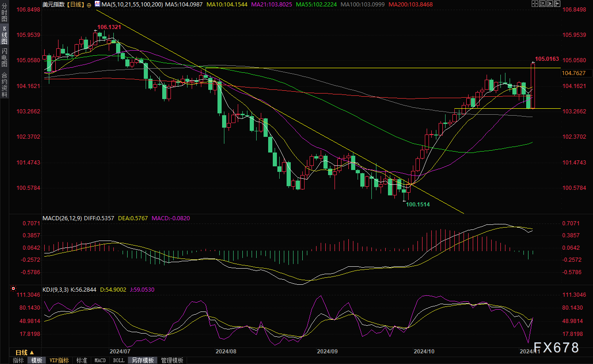Select the 模板 tab at bottom
The width and height of the screenshot is (593, 364).
[37, 360]
